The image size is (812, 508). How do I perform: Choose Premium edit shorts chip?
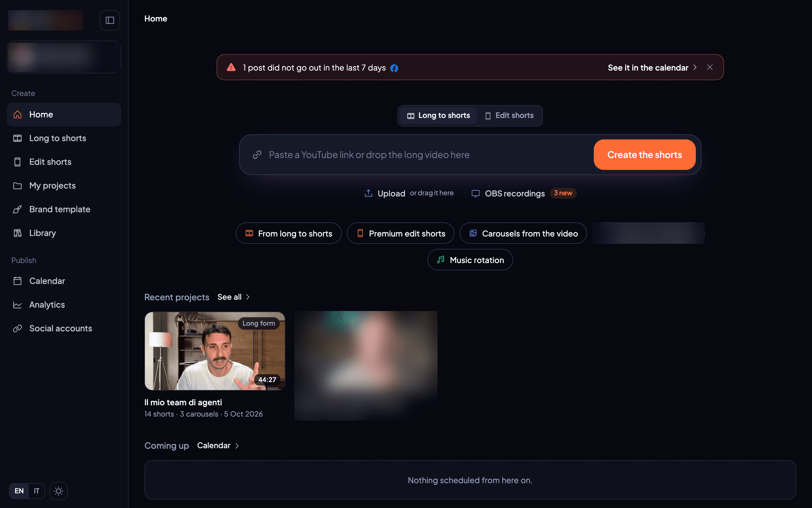401,233
